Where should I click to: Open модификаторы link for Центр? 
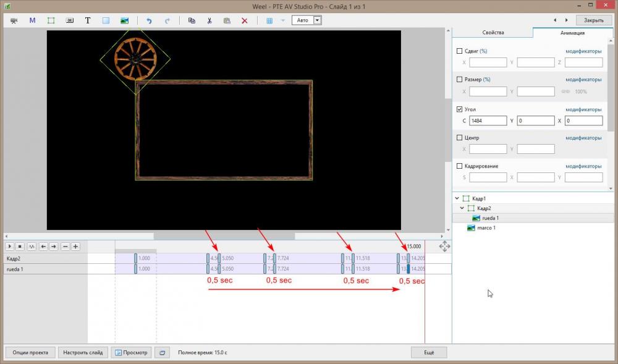pos(583,138)
